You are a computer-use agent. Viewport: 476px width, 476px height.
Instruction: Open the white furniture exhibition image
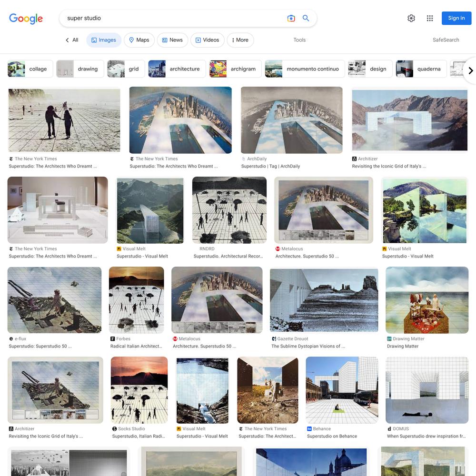point(58,210)
